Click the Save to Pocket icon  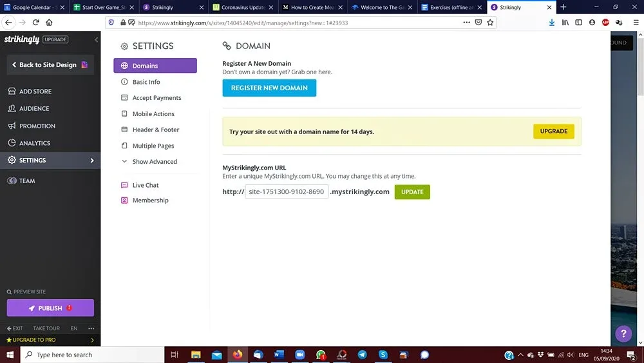pyautogui.click(x=478, y=23)
